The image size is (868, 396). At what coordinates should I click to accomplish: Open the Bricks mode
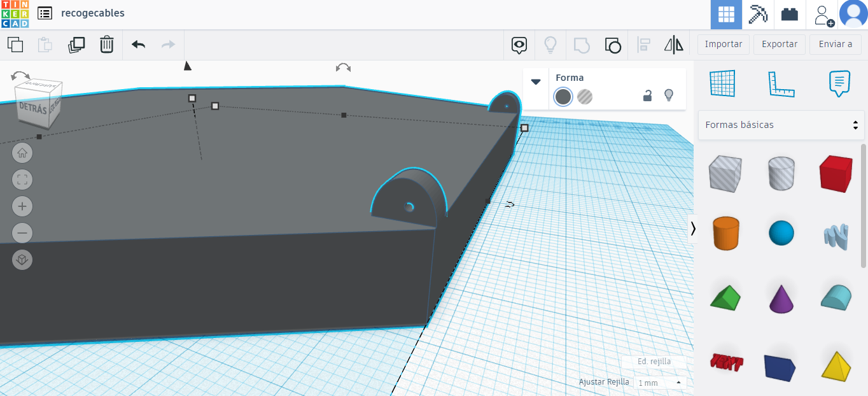click(x=790, y=14)
